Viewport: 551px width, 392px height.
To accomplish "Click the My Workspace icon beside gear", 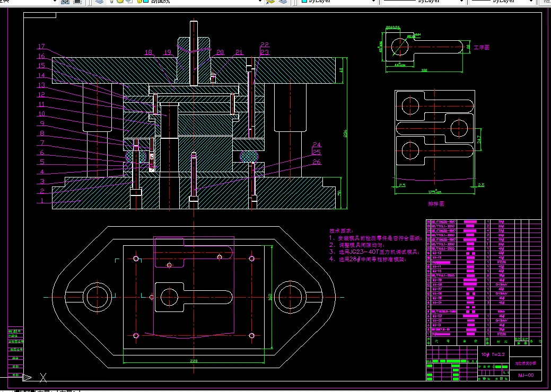I will pyautogui.click(x=77, y=2).
